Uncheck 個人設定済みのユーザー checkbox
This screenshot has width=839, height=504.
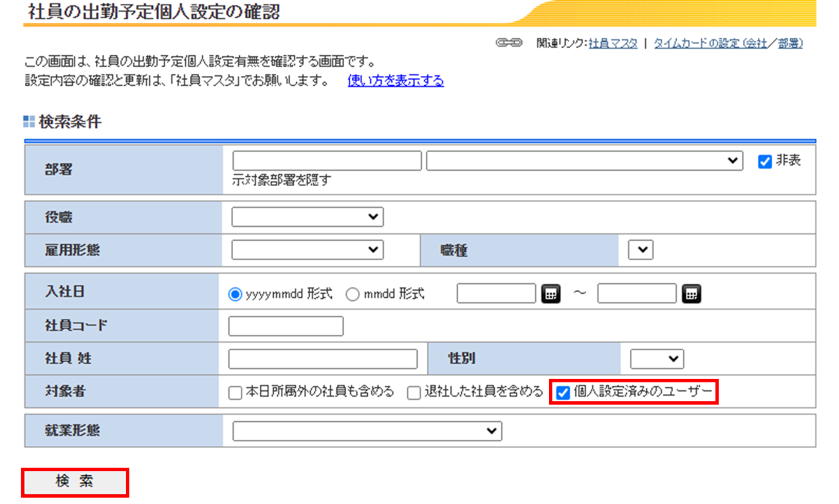[563, 393]
